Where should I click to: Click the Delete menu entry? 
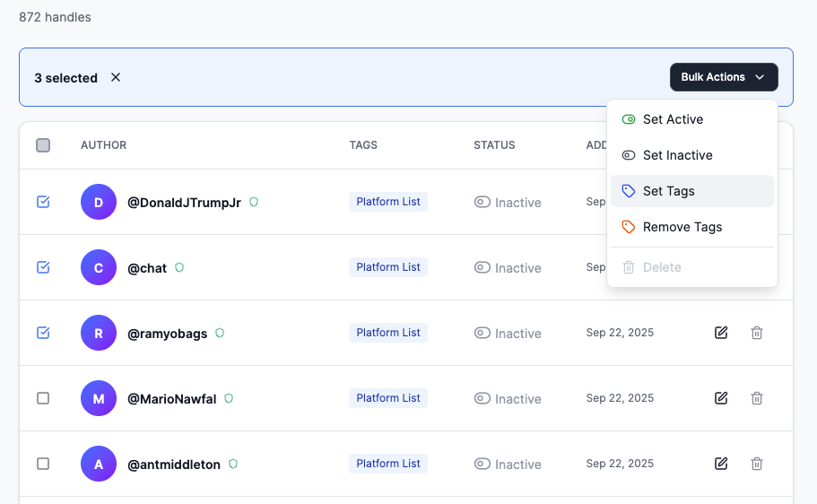tap(692, 267)
